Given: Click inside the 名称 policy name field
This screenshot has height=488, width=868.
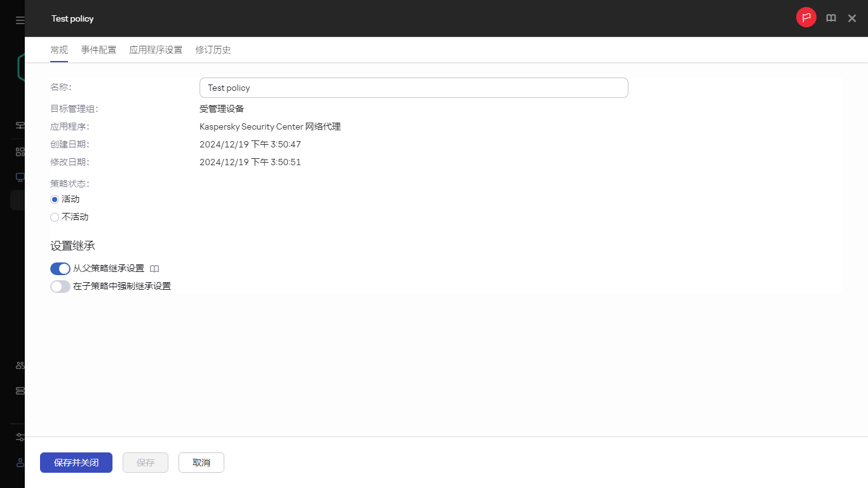Looking at the screenshot, I should tap(413, 88).
